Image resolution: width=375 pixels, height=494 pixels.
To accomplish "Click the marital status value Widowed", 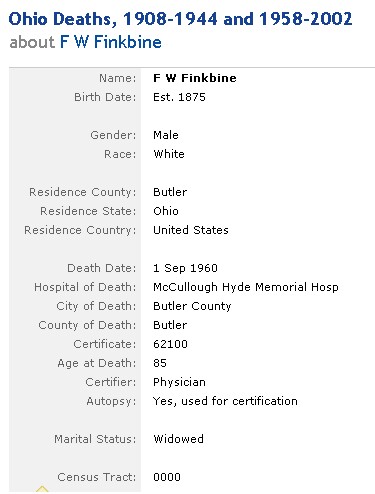I will [x=178, y=439].
